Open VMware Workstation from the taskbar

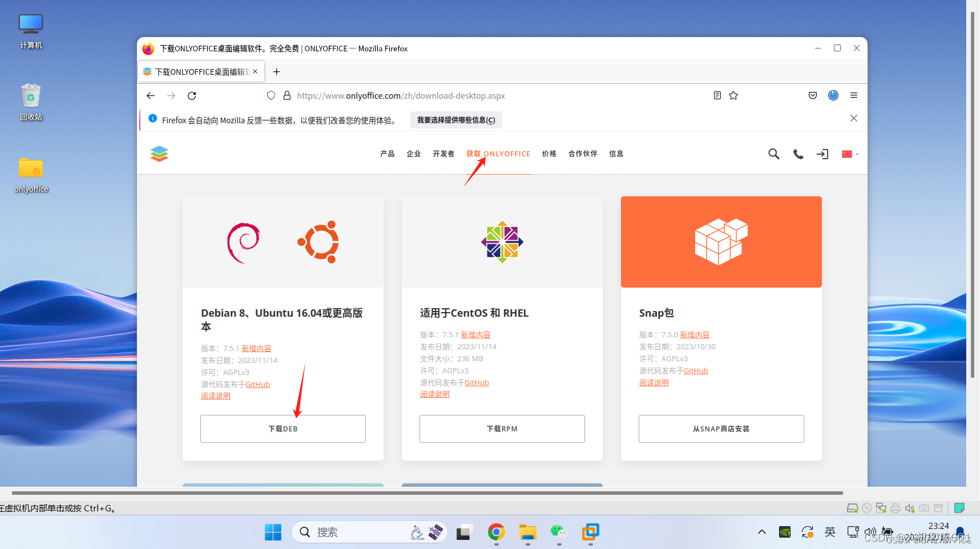tap(591, 532)
